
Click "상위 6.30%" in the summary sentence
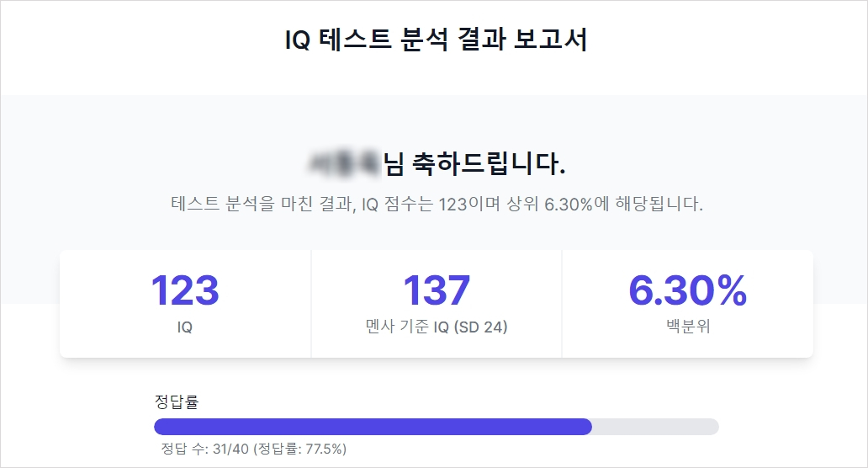pyautogui.click(x=550, y=205)
